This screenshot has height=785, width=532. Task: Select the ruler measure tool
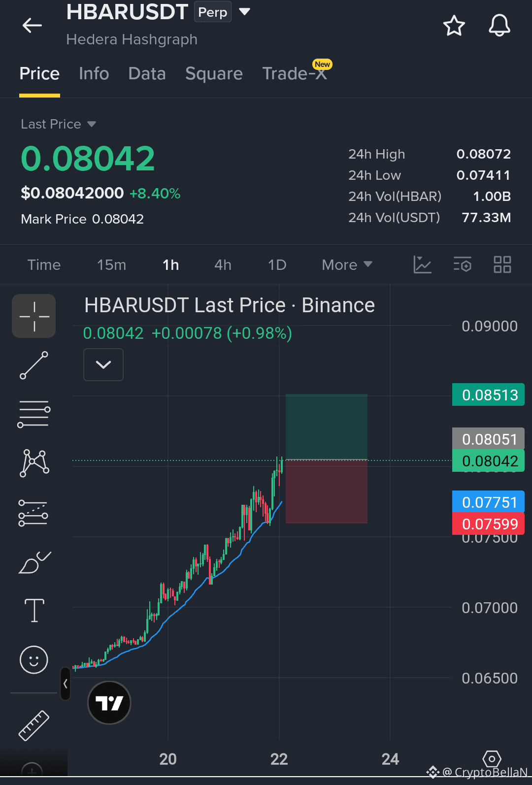(x=34, y=725)
